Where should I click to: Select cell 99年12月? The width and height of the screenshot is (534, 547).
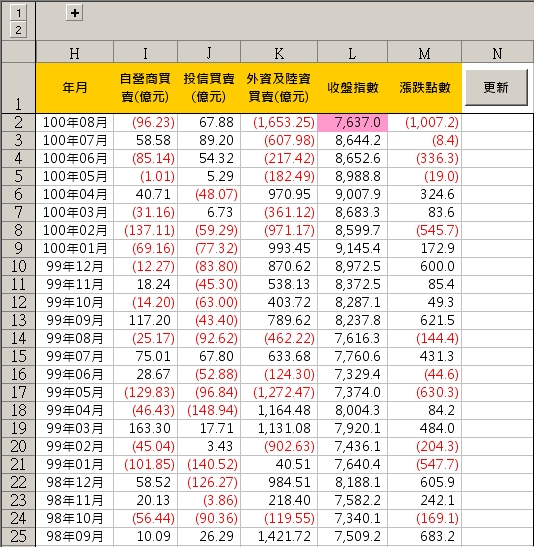pyautogui.click(x=74, y=267)
